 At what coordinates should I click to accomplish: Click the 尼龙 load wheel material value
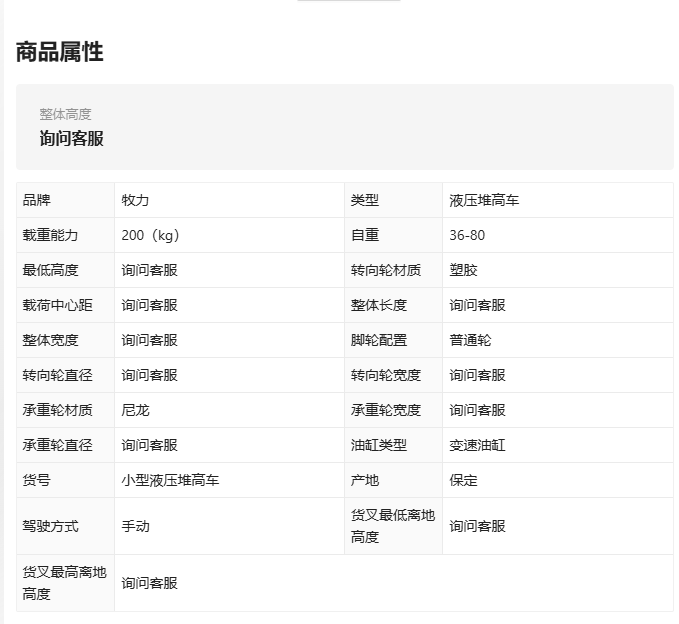135,410
